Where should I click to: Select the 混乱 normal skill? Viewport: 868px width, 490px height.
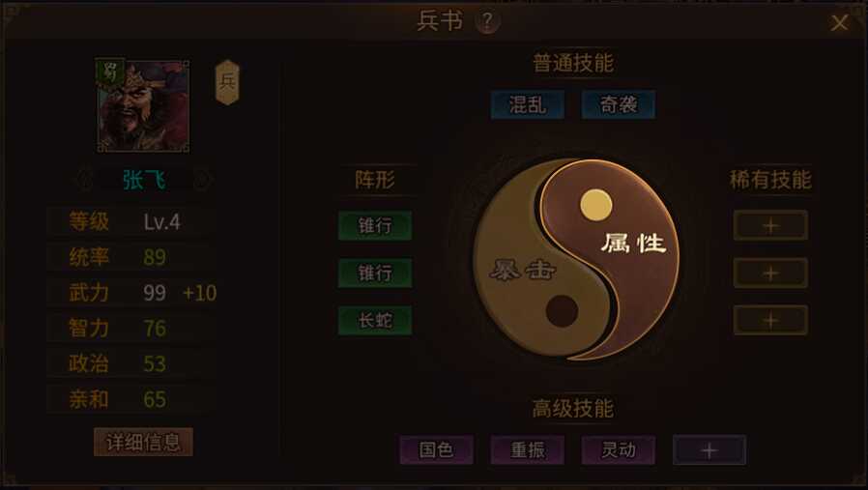[528, 104]
